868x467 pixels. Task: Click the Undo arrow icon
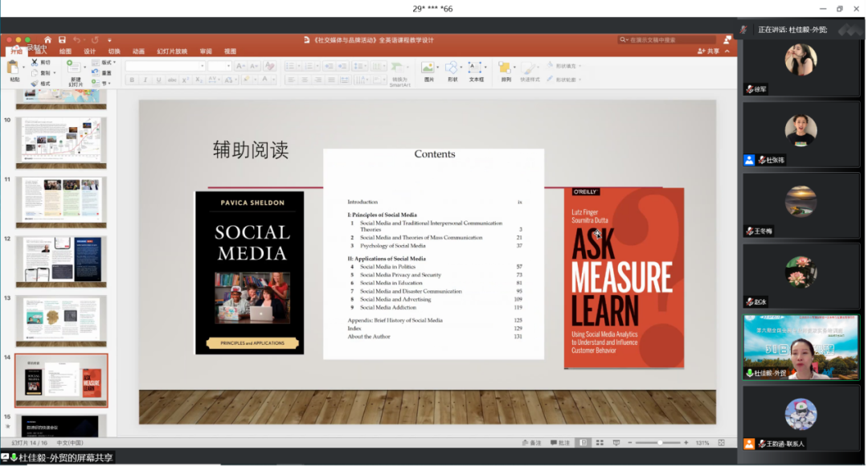click(x=76, y=40)
